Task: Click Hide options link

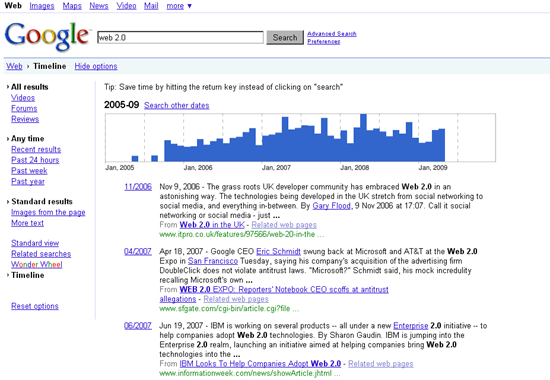Action: coord(96,66)
